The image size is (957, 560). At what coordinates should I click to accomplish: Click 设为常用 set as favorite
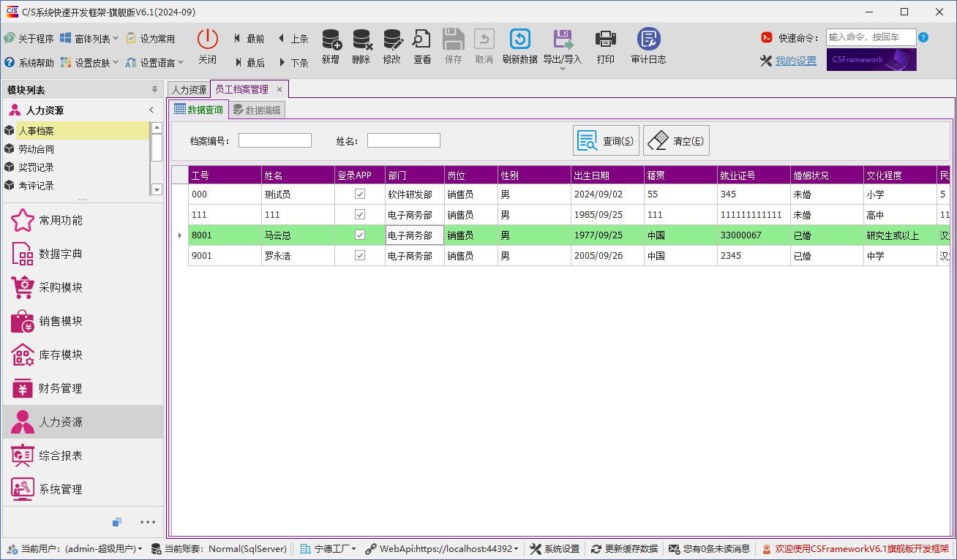point(151,39)
